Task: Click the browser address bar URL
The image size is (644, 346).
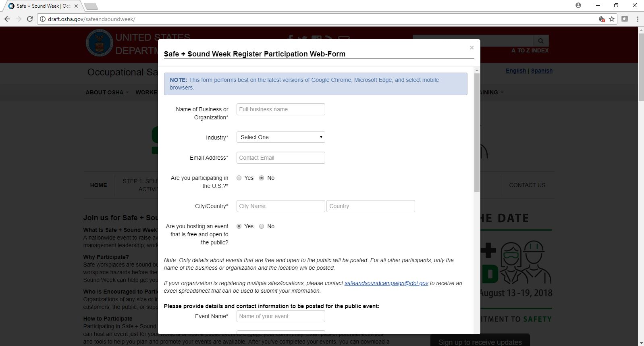Action: 91,19
